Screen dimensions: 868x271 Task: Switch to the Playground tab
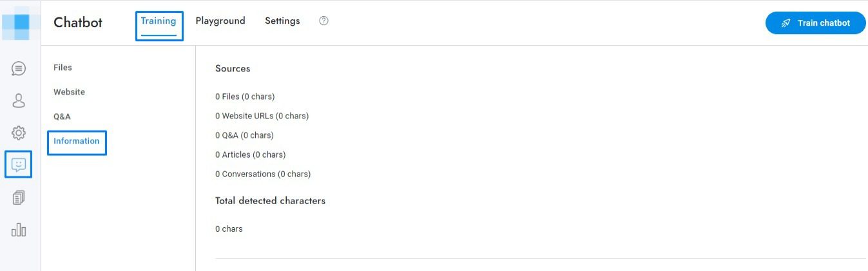(x=220, y=21)
